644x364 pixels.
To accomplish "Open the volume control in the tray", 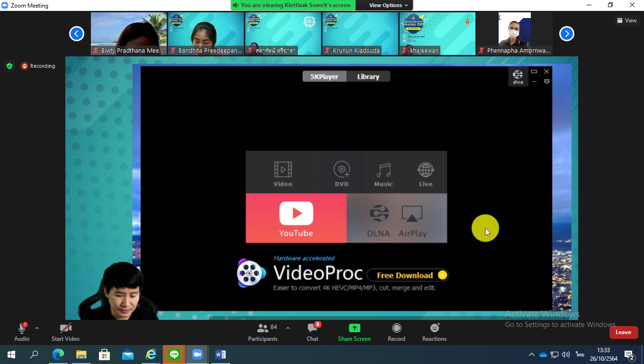I will (566, 355).
